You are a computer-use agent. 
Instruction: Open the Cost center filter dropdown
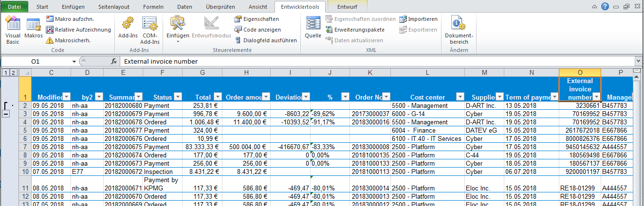tap(460, 96)
